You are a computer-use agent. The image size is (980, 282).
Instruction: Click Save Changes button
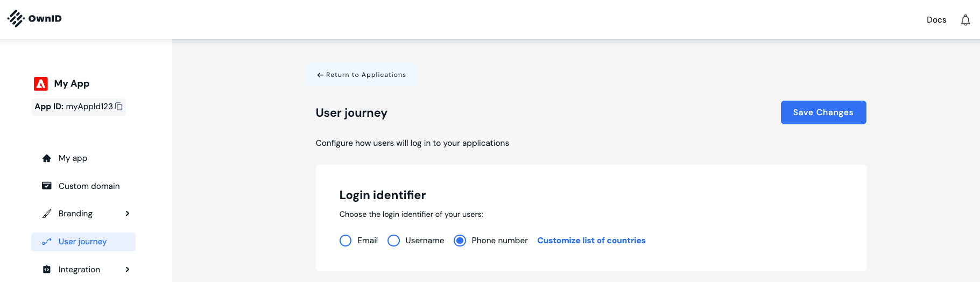tap(823, 112)
